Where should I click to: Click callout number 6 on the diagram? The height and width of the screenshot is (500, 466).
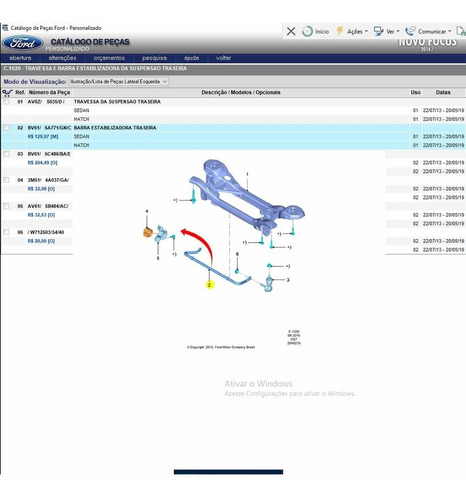(x=237, y=254)
